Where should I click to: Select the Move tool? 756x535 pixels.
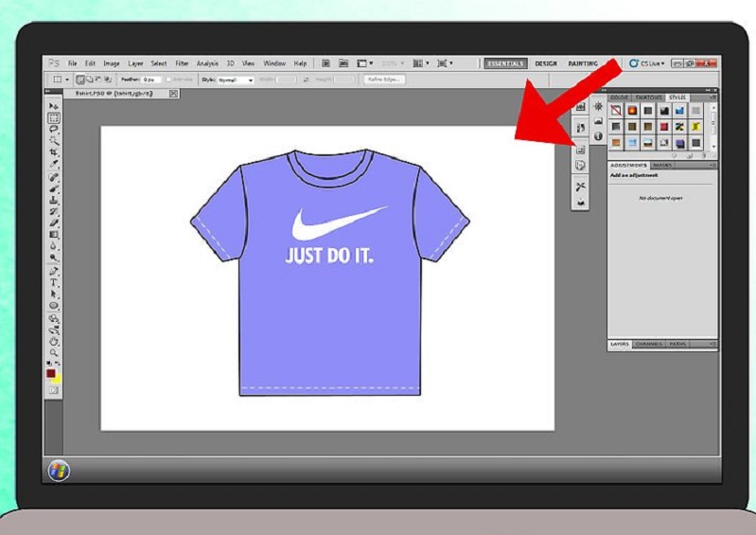[54, 106]
